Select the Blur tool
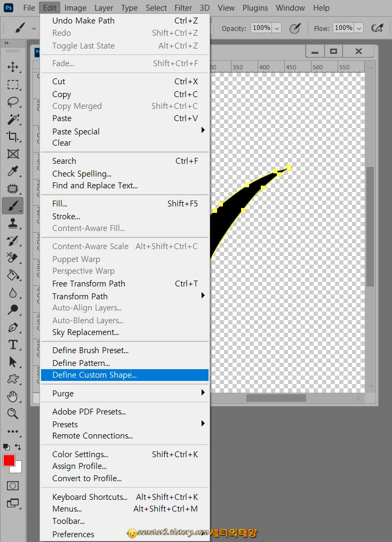 point(13,293)
